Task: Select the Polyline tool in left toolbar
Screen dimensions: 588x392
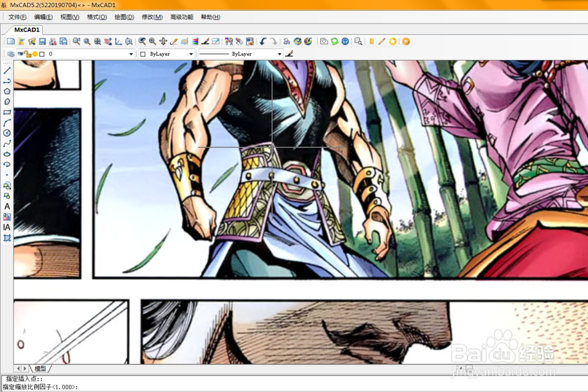Action: coord(6,81)
